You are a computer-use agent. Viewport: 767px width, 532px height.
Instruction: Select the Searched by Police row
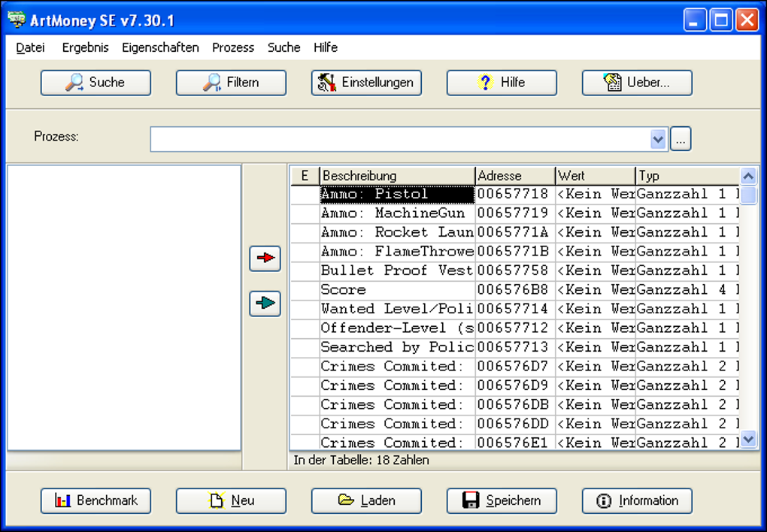click(515, 347)
